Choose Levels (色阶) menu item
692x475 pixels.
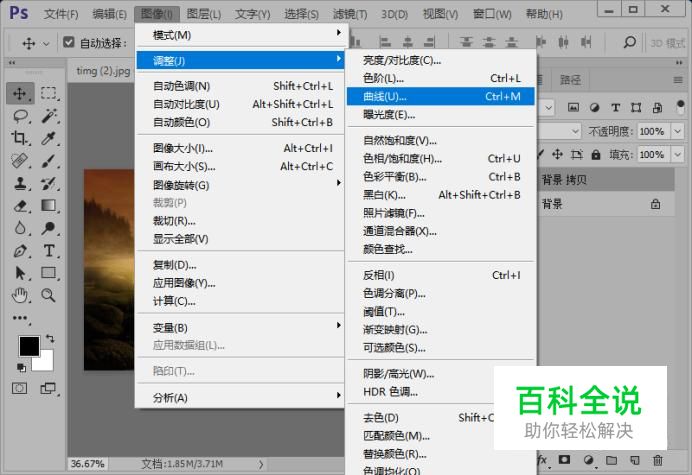coord(440,78)
